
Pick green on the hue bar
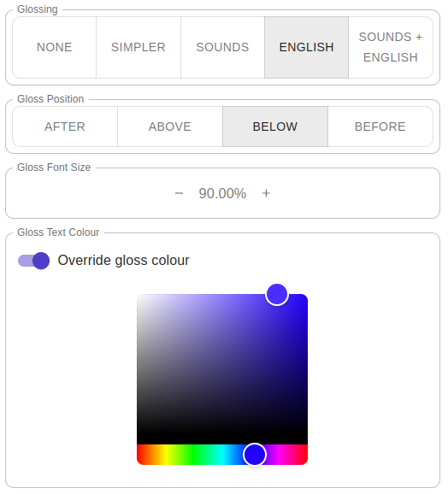tap(193, 455)
